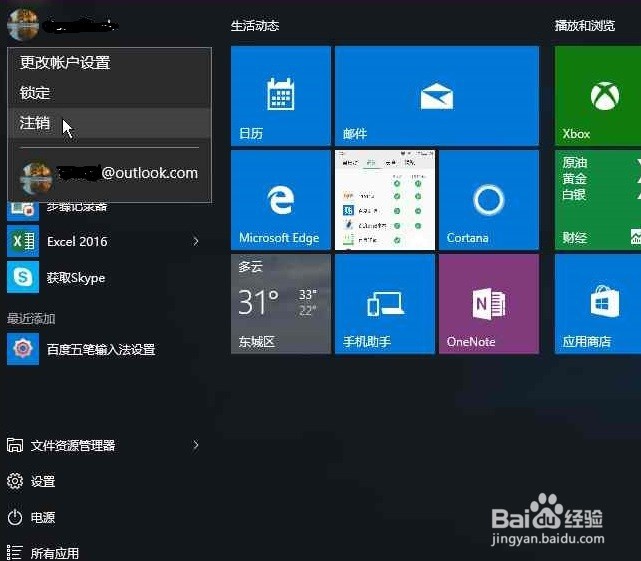The height and width of the screenshot is (561, 641).
Task: Click the user avatar at the top
Action: coord(23,25)
